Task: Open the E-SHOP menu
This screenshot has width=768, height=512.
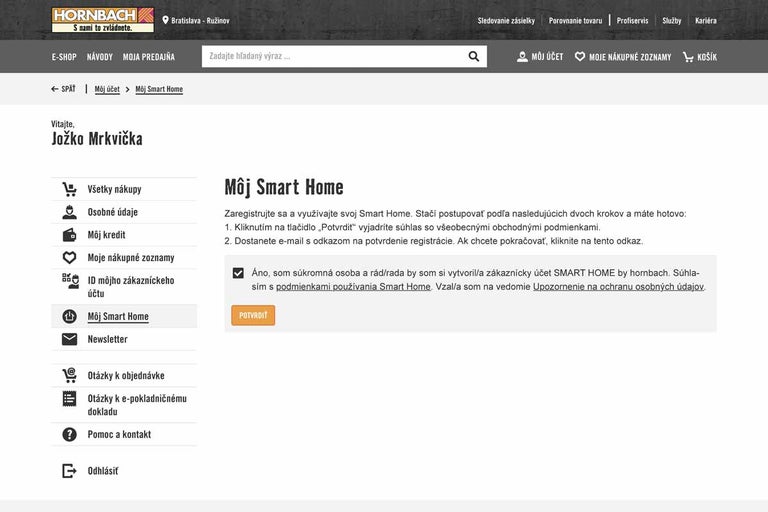Action: (x=64, y=57)
